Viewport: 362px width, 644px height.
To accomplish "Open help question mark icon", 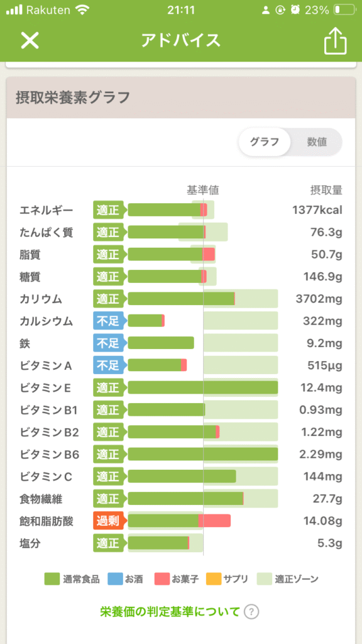I will click(251, 612).
